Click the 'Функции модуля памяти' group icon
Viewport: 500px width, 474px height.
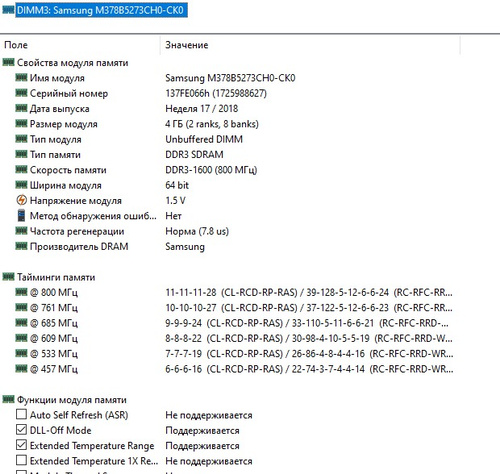[8, 399]
